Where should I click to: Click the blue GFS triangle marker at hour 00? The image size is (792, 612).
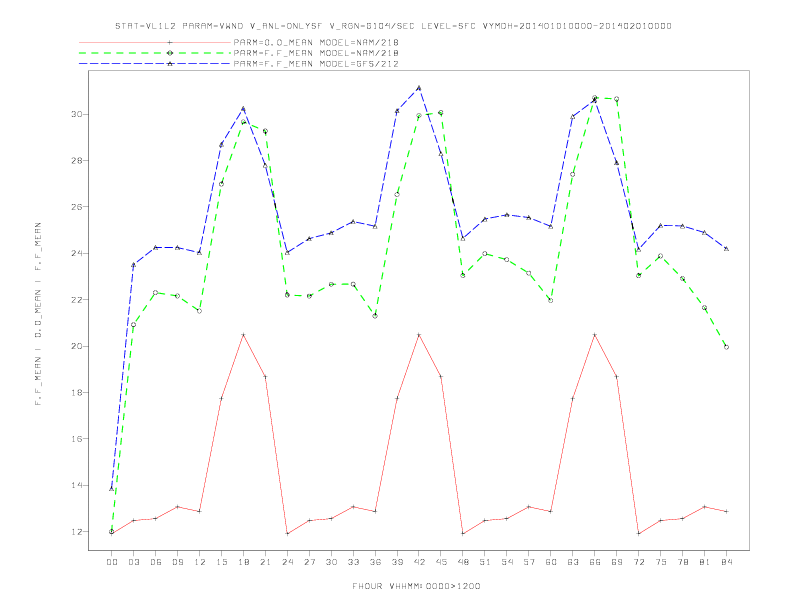click(112, 489)
